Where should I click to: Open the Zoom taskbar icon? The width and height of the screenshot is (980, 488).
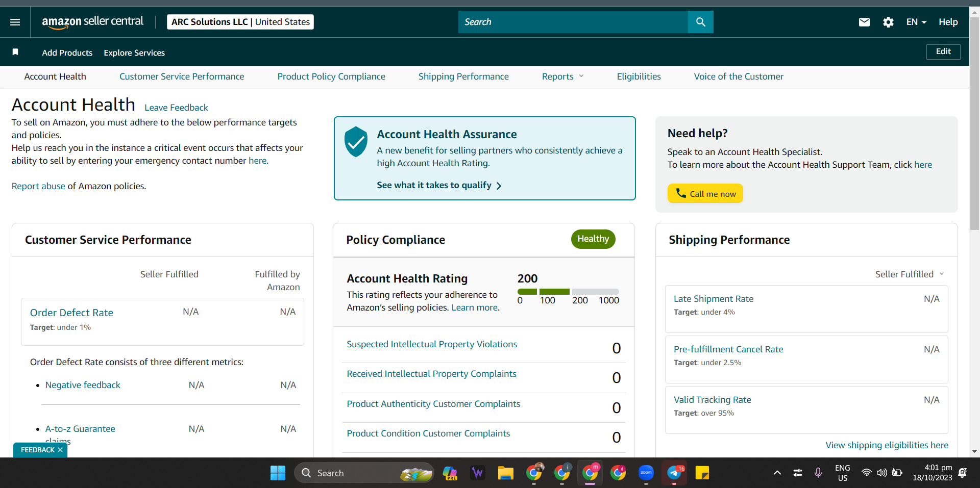click(x=646, y=473)
